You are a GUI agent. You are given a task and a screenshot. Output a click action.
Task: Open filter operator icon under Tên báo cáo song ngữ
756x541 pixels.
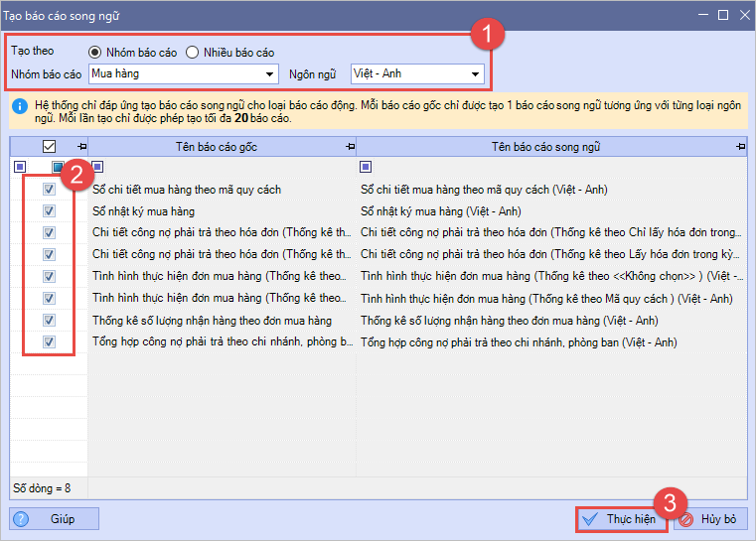click(366, 167)
